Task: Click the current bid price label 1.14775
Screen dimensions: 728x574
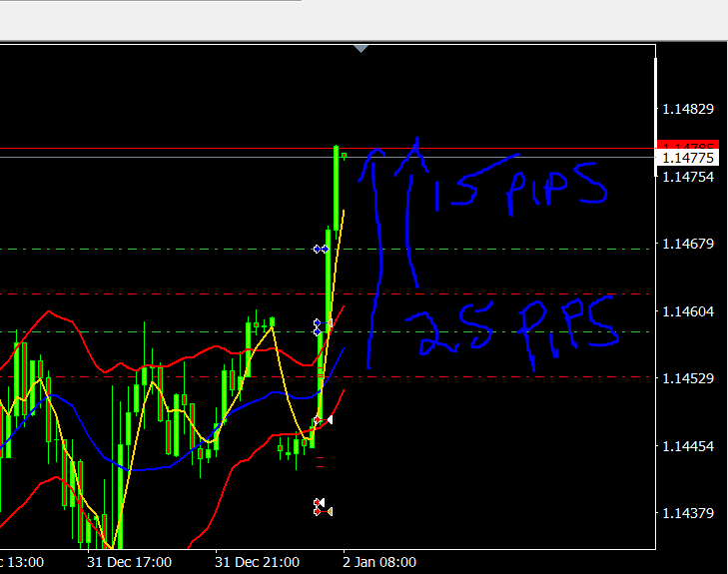Action: point(688,158)
